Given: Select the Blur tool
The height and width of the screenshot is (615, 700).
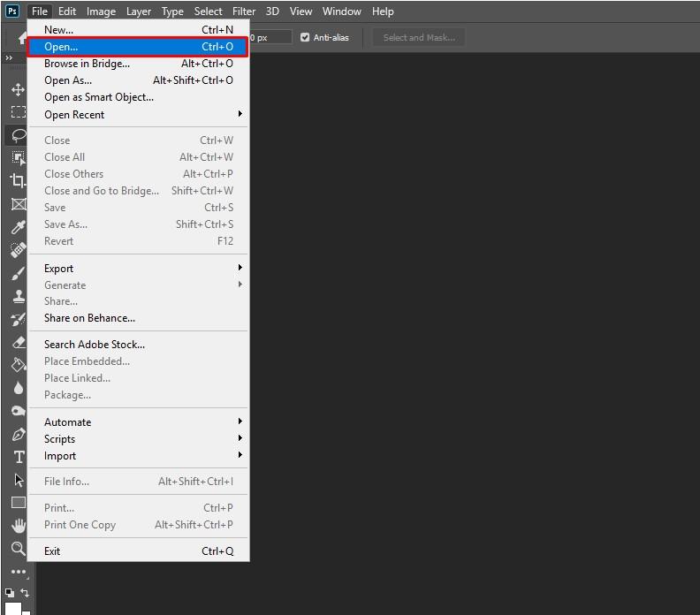Looking at the screenshot, I should [18, 388].
